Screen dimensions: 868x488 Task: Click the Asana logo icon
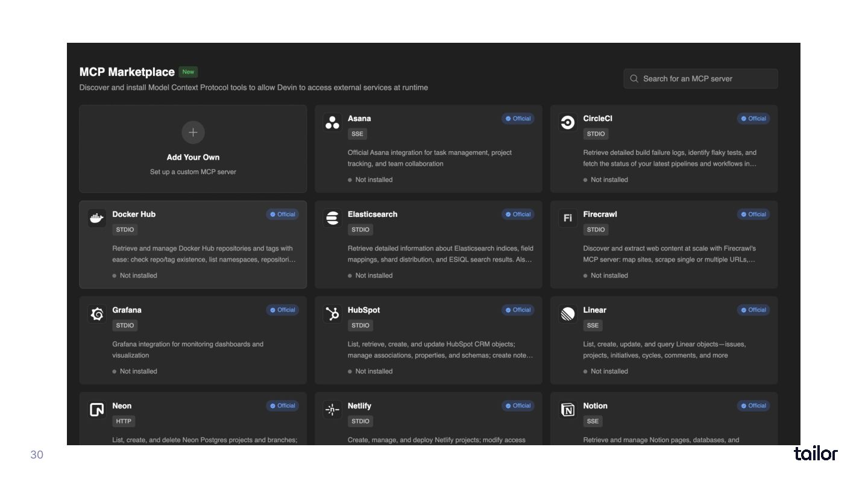pos(332,122)
